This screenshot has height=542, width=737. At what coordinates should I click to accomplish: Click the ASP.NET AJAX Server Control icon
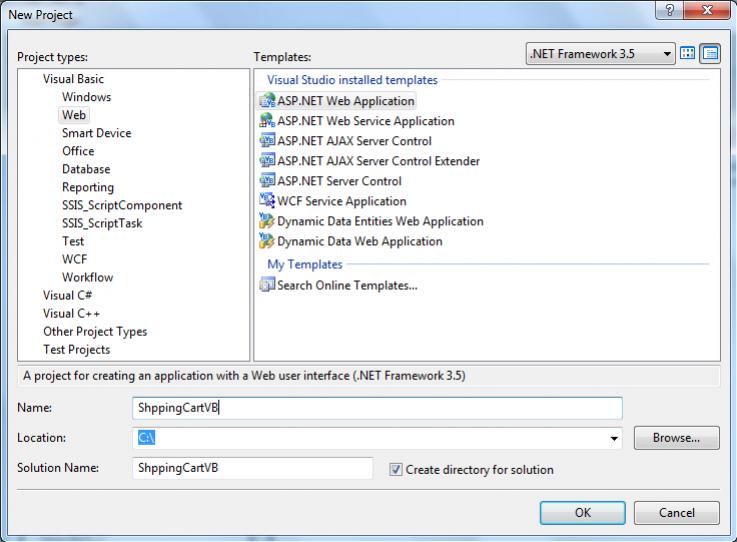pos(267,141)
